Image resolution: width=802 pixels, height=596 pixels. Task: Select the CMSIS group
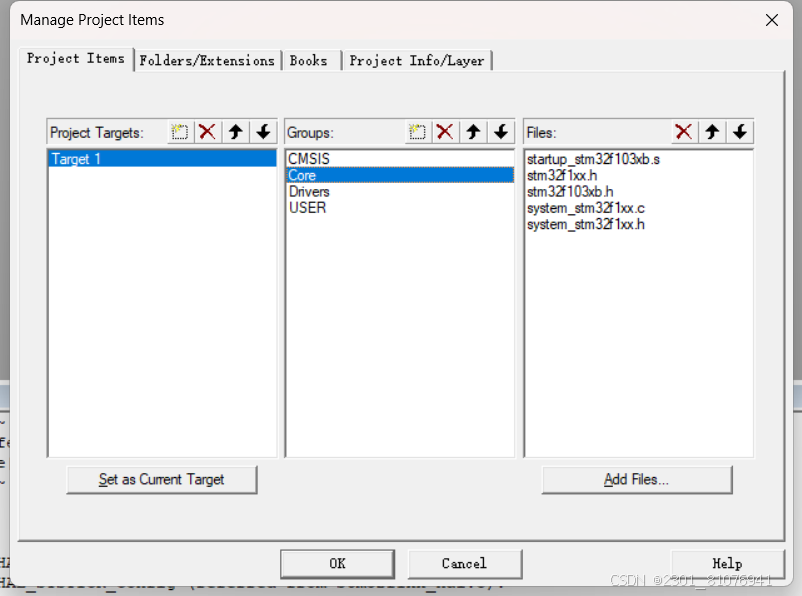click(x=399, y=159)
